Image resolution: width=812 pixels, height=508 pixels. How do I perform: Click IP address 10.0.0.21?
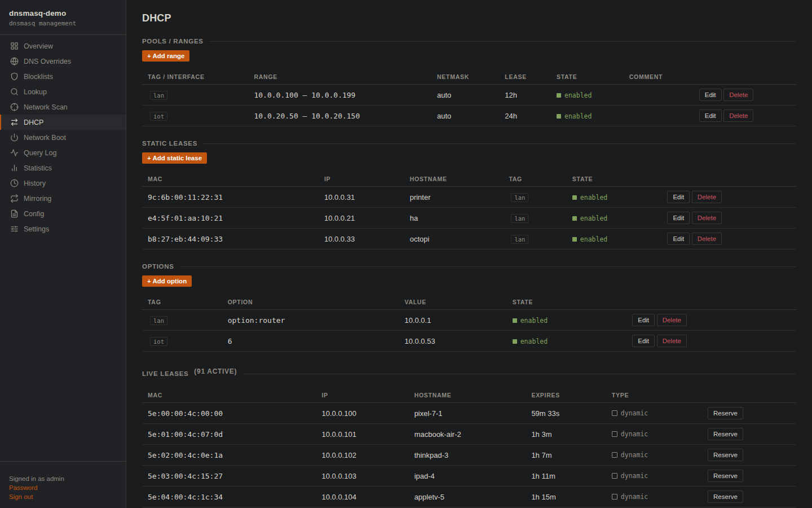(339, 218)
